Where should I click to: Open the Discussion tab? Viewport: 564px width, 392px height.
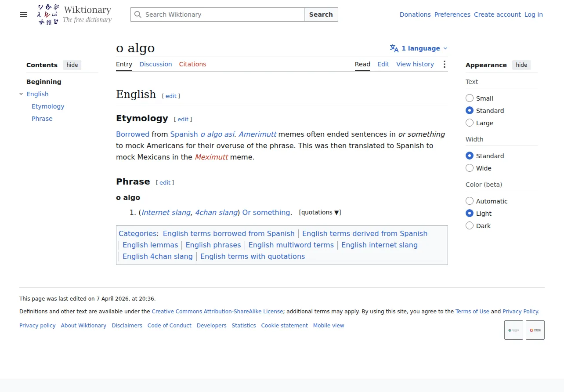pos(155,64)
